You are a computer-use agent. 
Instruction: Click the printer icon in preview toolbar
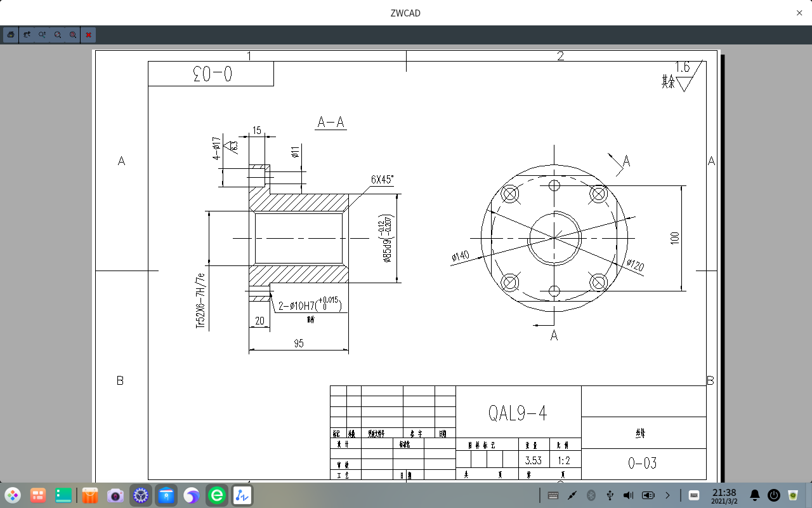click(11, 35)
